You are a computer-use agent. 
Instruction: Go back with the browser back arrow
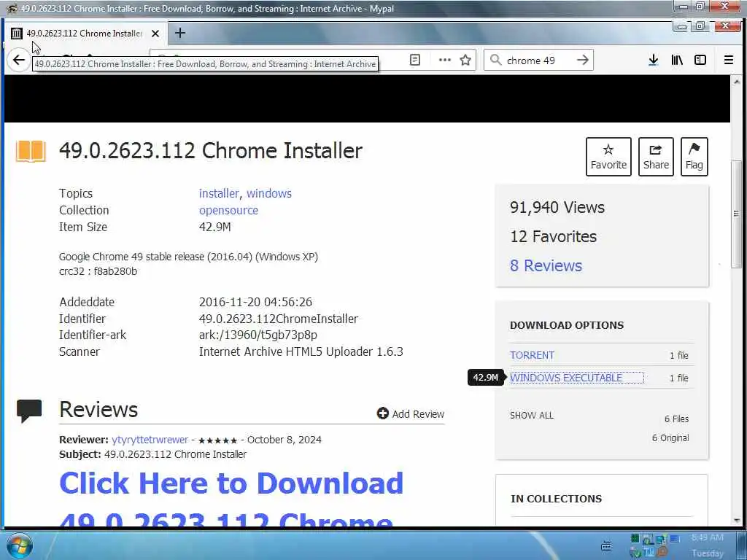tap(19, 60)
